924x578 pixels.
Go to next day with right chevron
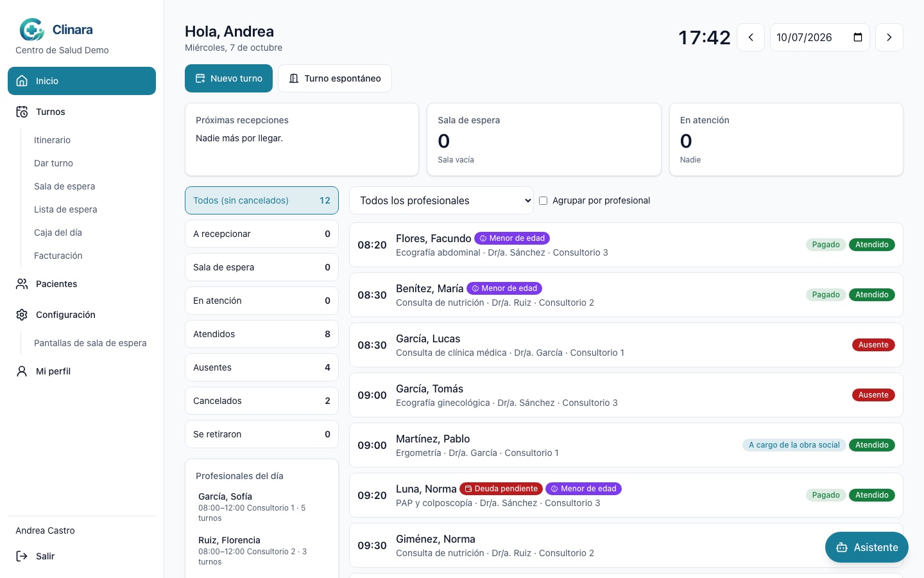coord(889,37)
